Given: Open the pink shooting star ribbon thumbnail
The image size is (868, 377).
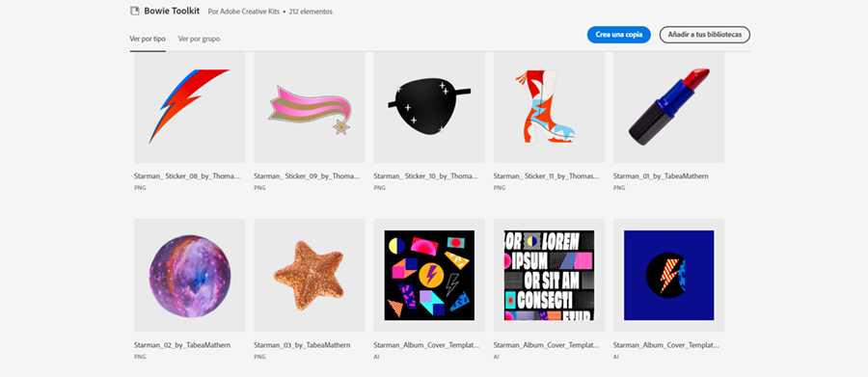Looking at the screenshot, I should (x=310, y=107).
